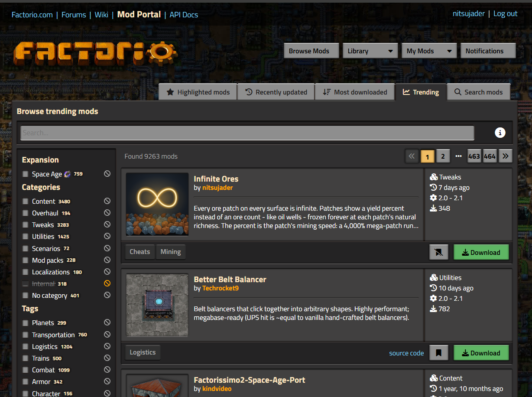Screen dimensions: 532x397
Task: Exclude the Scenarios category via its ban icon
Action: (107, 248)
